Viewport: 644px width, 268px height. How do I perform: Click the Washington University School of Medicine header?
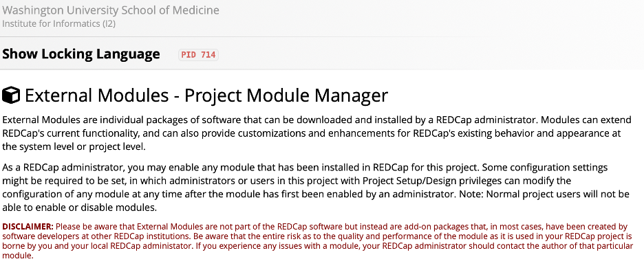(111, 10)
